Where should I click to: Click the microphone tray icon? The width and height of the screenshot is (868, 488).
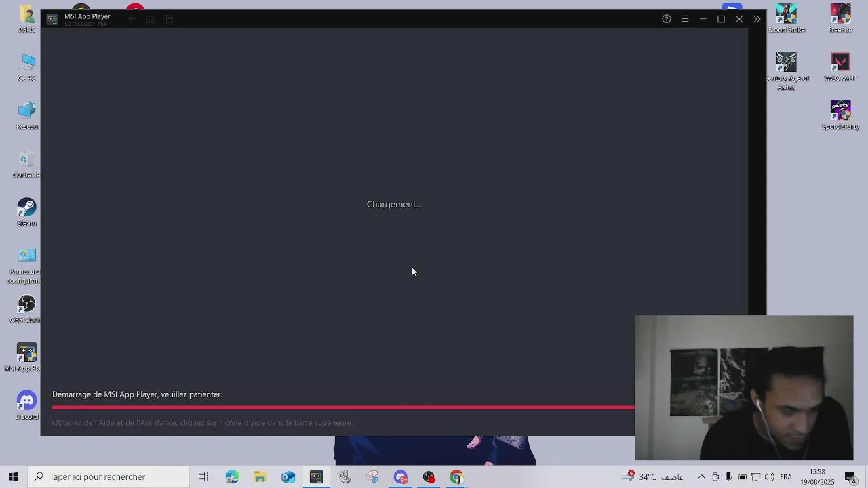[728, 476]
